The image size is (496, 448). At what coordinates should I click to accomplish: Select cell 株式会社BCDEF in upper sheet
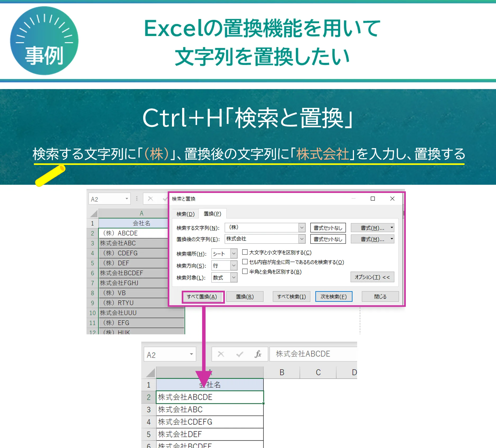(x=133, y=273)
